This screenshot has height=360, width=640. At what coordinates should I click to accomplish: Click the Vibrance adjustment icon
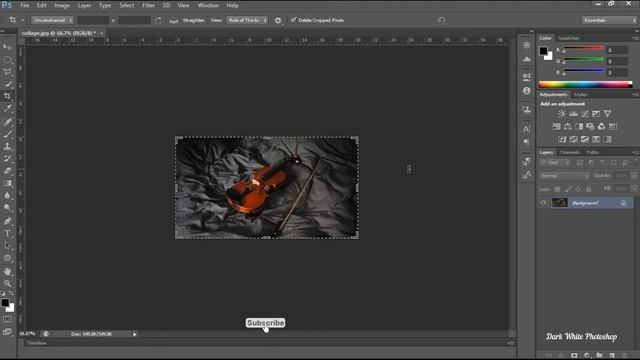pos(608,114)
